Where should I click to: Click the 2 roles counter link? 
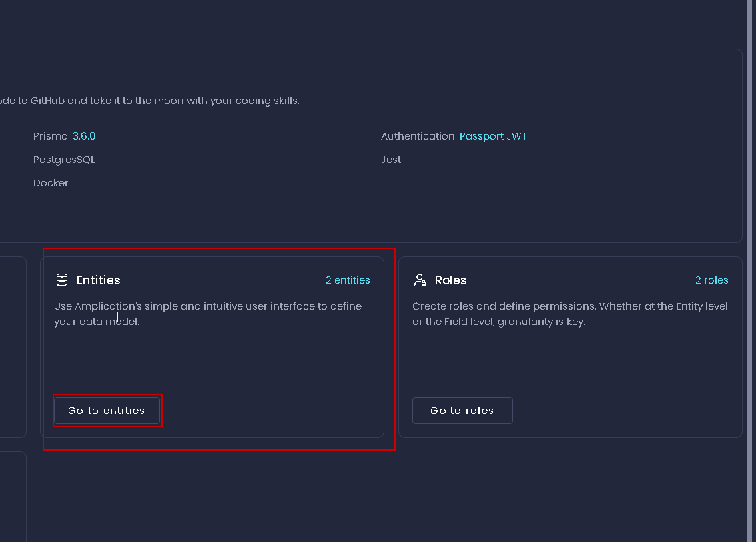click(711, 280)
